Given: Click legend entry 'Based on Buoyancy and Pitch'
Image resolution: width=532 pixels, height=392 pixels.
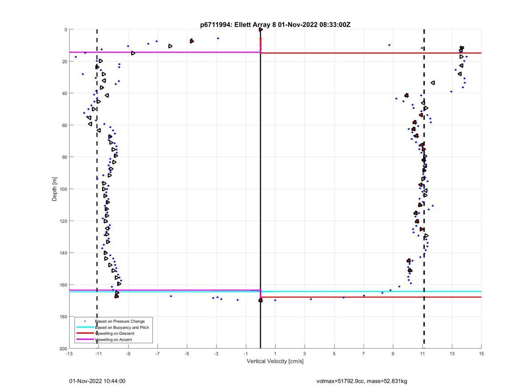Looking at the screenshot, I should (x=122, y=327).
